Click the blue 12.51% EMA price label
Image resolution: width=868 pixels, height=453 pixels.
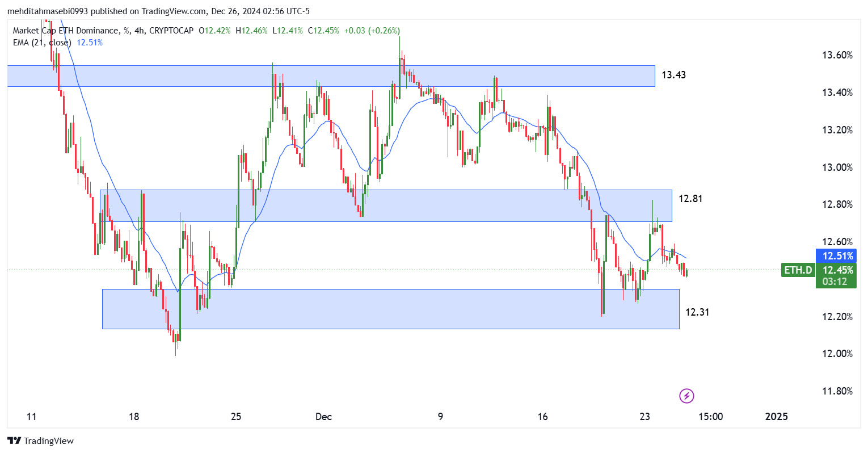(835, 256)
